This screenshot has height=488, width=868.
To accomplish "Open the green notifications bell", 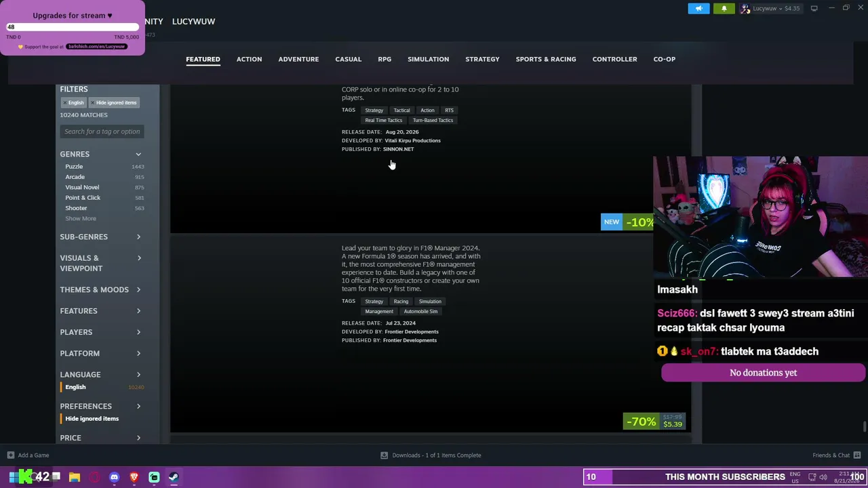I will [x=724, y=8].
